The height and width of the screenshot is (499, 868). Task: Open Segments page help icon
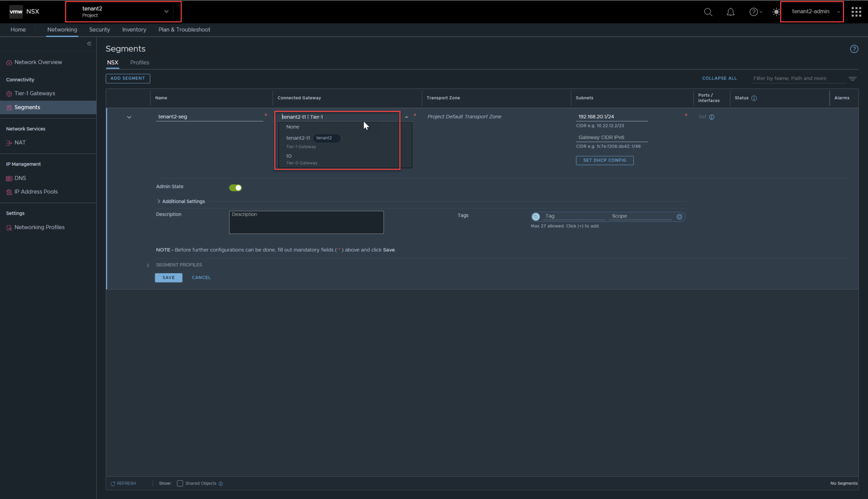click(854, 49)
